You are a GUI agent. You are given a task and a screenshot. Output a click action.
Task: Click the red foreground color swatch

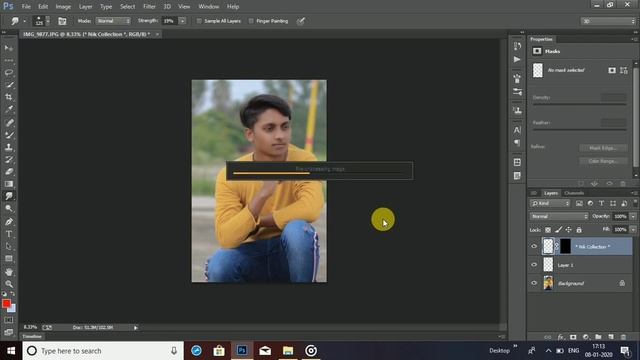[x=6, y=304]
